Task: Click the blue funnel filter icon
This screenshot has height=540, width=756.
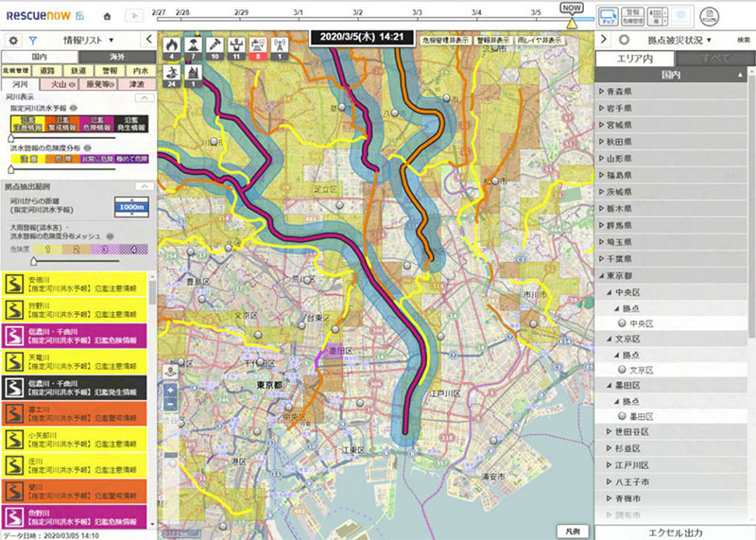Action: click(33, 41)
